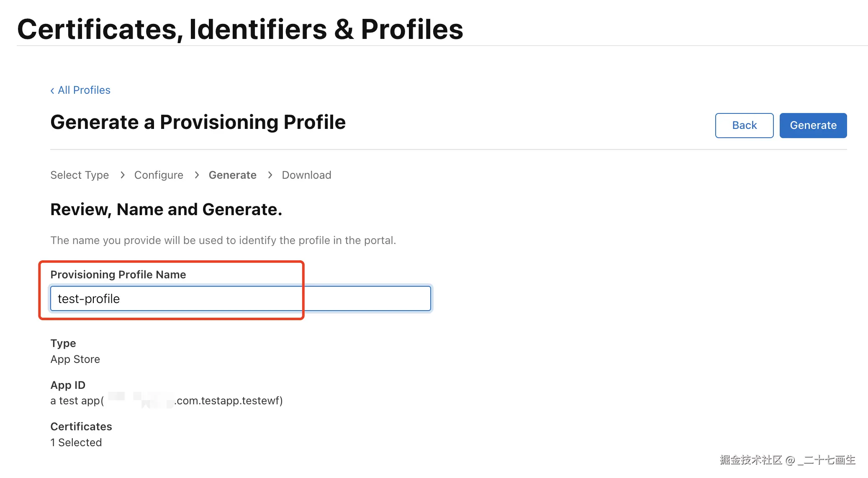Click the Provisioning Profile Name label

tap(118, 275)
